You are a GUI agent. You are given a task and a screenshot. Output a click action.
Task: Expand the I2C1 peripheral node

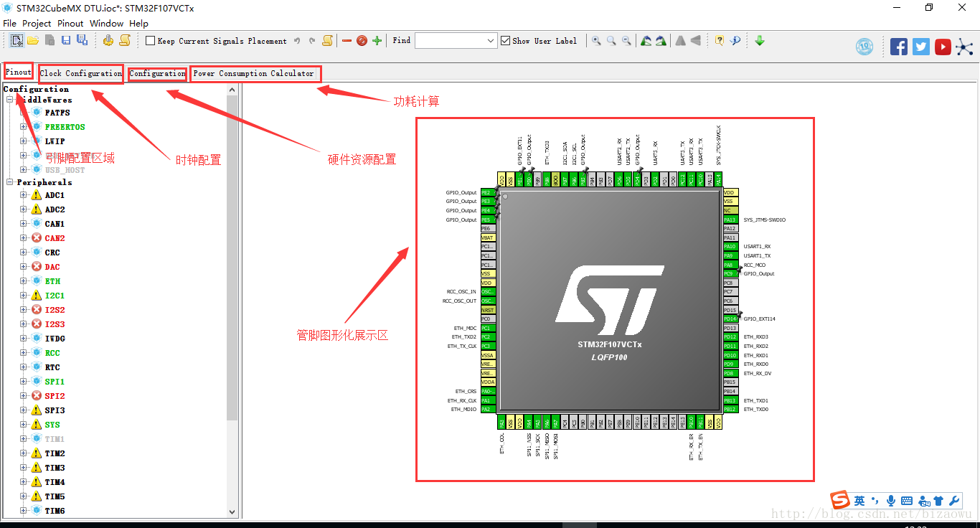[x=23, y=296]
